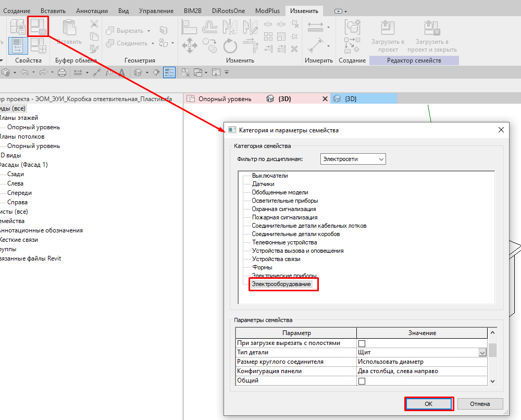Open Type Properties icon in Свойства panel
This screenshot has width=521, height=420.
pyautogui.click(x=18, y=26)
